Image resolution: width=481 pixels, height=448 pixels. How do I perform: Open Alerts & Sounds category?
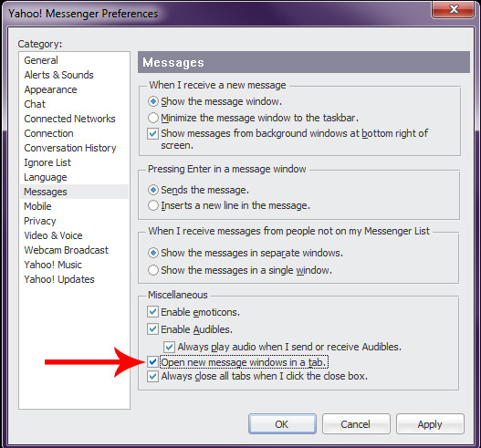[59, 75]
